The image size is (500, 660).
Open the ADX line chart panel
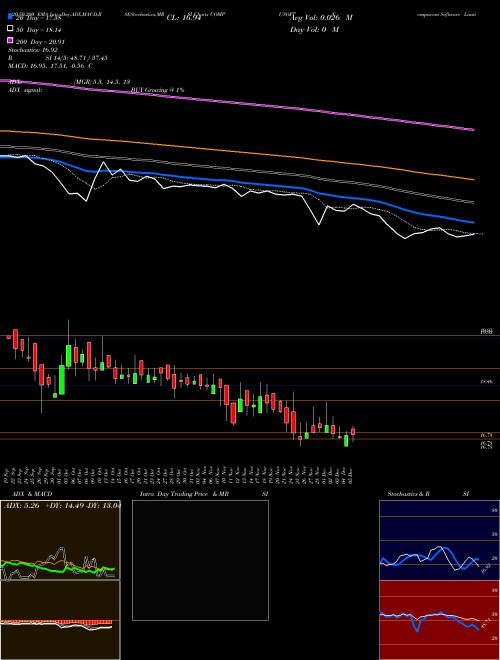(60, 540)
